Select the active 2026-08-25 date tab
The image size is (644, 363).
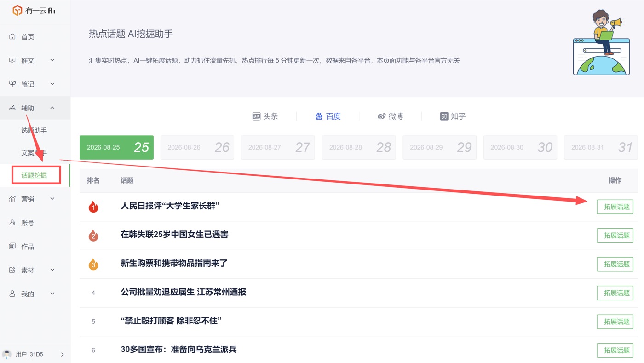pos(116,147)
